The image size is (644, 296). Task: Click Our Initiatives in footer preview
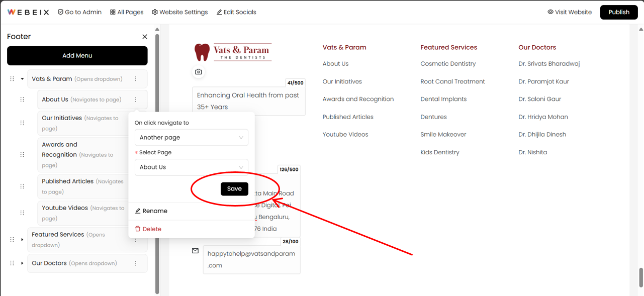(342, 81)
